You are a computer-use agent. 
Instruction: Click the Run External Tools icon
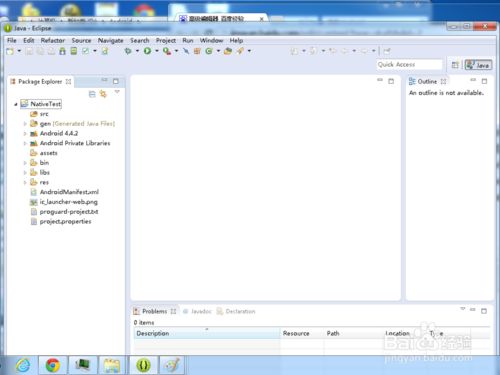(x=167, y=51)
